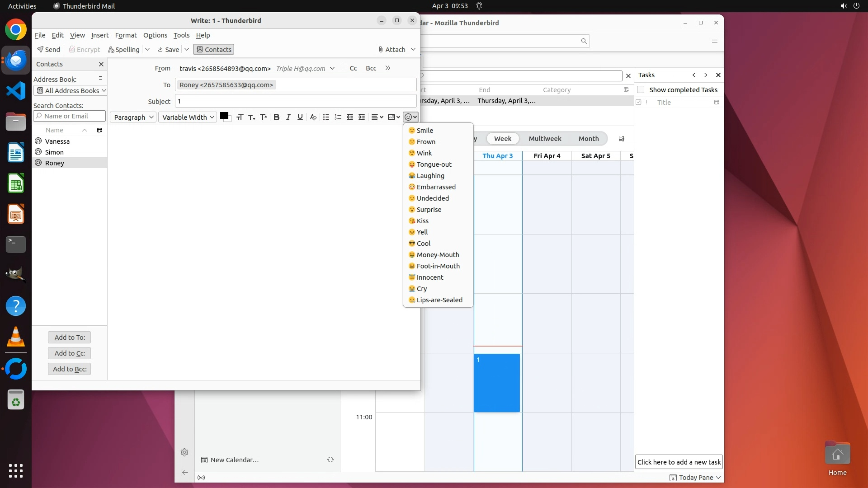This screenshot has width=868, height=488.
Task: Toggle the Contacts sidebar button
Action: coord(213,50)
